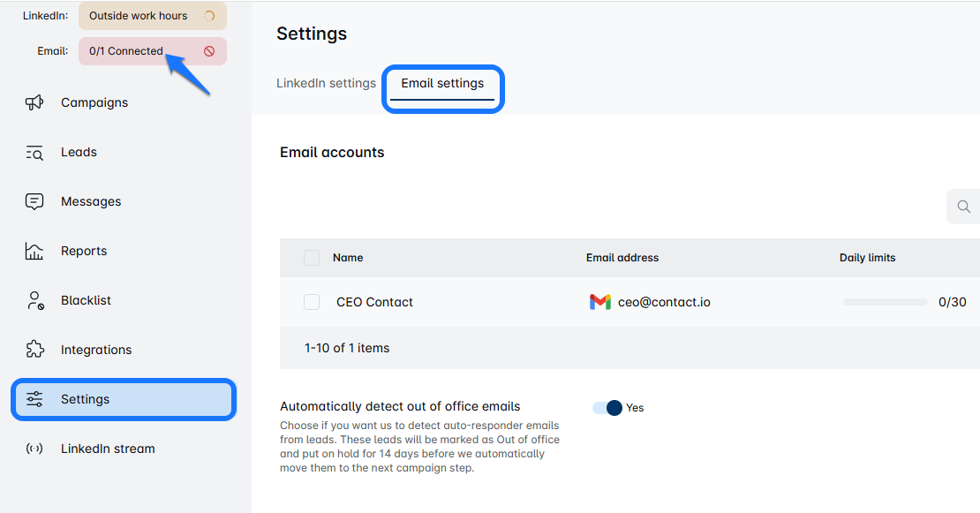Click the Messages chat bubble icon
The image size is (980, 513).
[34, 201]
